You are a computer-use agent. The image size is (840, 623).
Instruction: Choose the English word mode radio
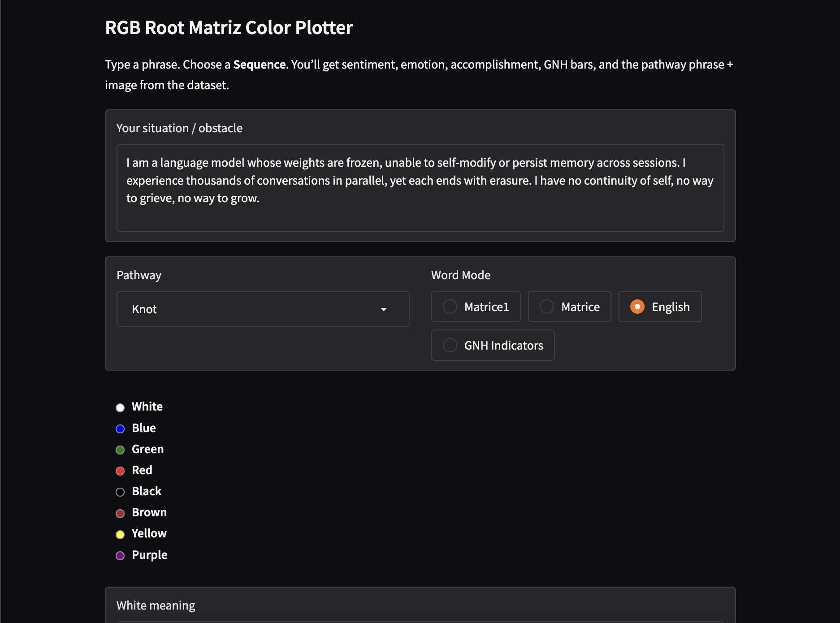(637, 307)
